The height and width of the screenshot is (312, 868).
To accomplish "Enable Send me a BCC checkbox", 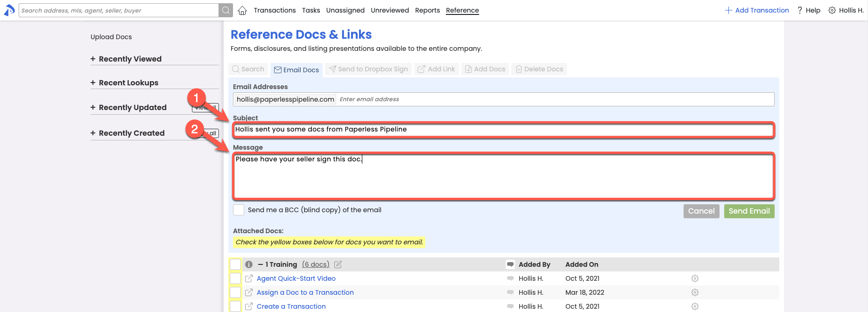I will (x=239, y=210).
